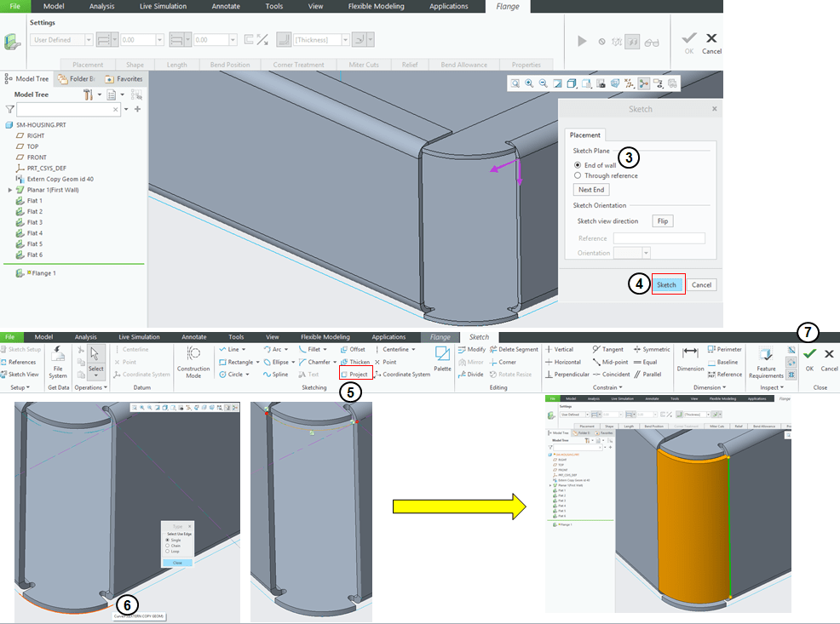Viewport: 840px width, 624px height.
Task: Click Delete Segment in Editing group
Action: [514, 350]
